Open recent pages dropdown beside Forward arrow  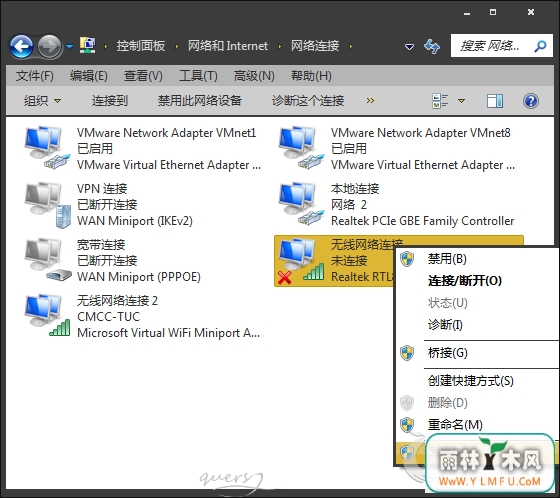click(70, 46)
